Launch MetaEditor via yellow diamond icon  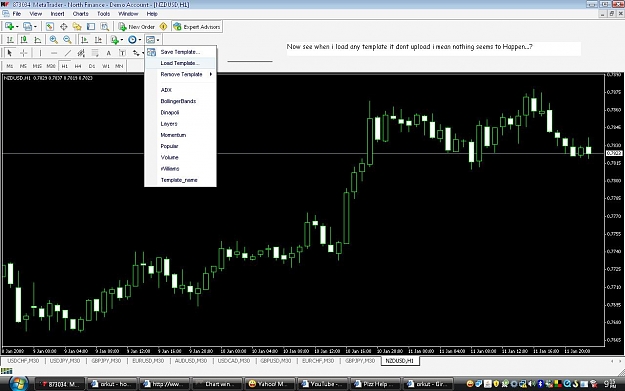pyautogui.click(x=163, y=27)
